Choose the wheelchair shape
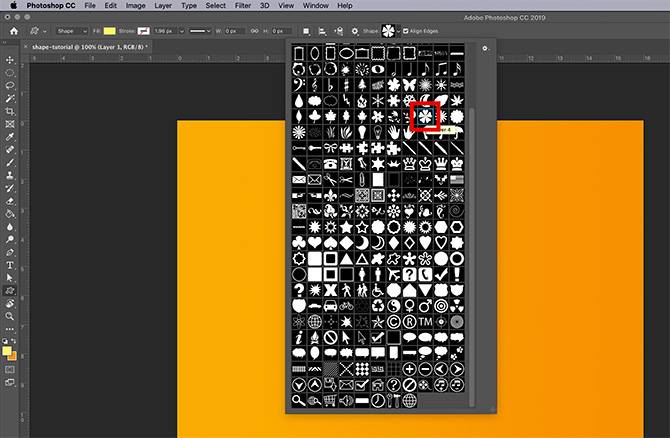Screen dimensions: 670x438 (378, 290)
